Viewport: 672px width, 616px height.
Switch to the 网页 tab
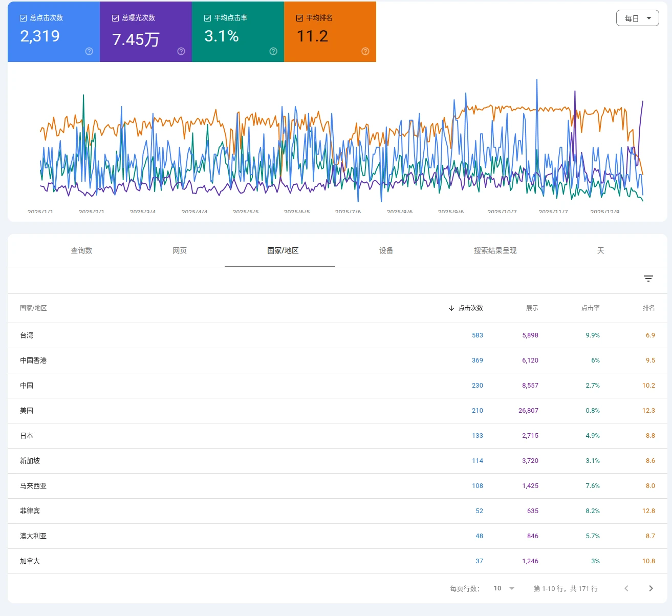tap(180, 250)
